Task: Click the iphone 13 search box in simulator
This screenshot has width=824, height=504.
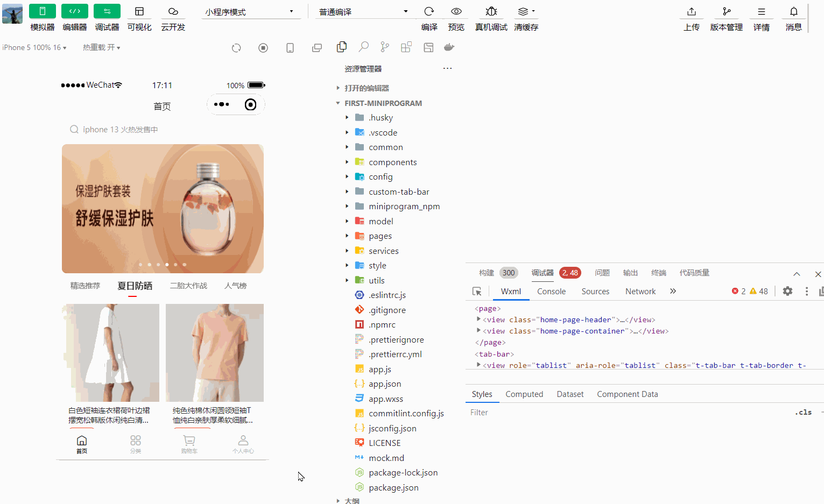Action: point(163,130)
